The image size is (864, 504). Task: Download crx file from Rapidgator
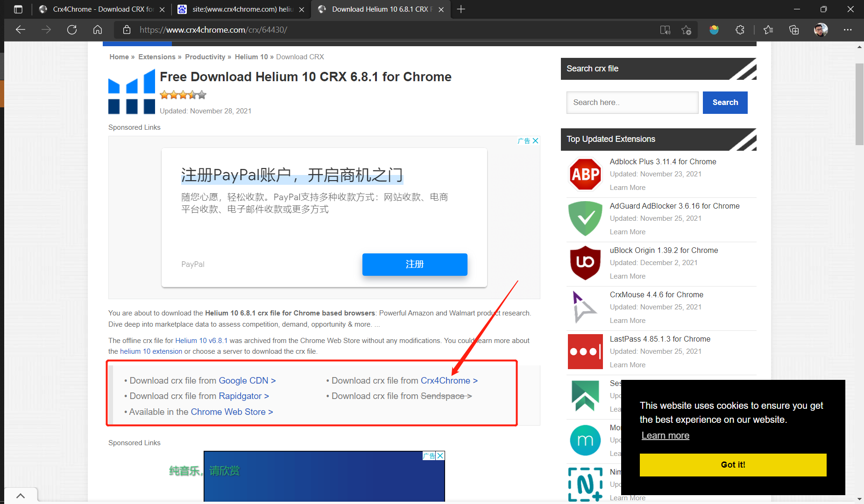(x=244, y=396)
